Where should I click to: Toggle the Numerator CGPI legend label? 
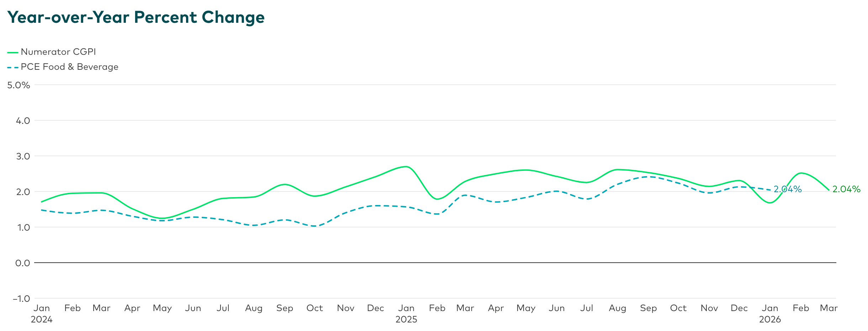pyautogui.click(x=58, y=52)
